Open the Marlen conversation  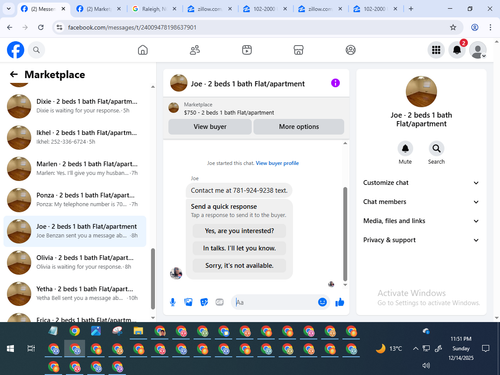pyautogui.click(x=75, y=169)
